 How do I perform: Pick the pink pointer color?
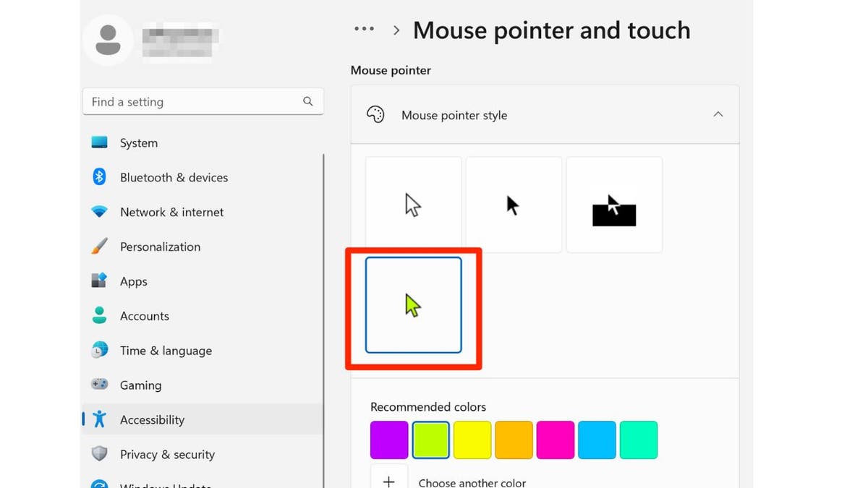[x=556, y=440]
